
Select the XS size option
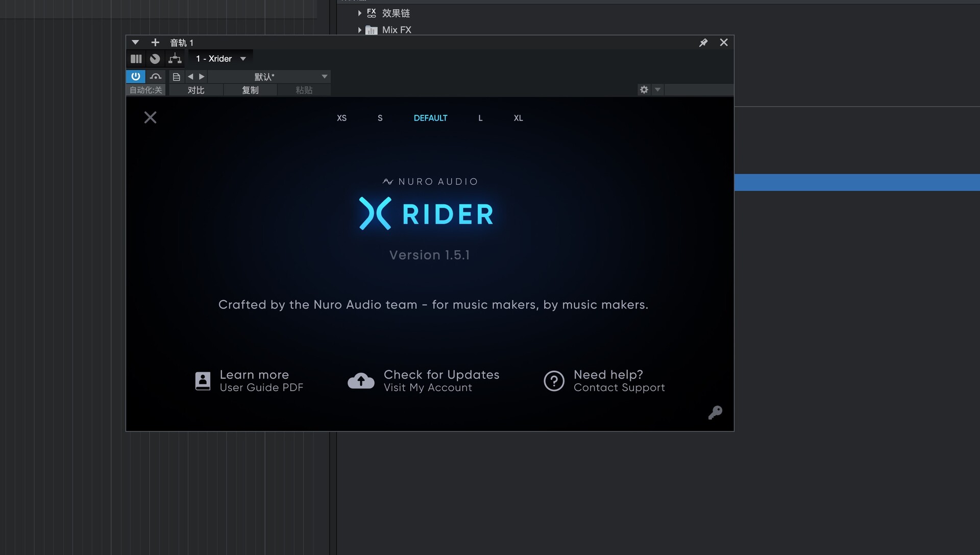[341, 118]
